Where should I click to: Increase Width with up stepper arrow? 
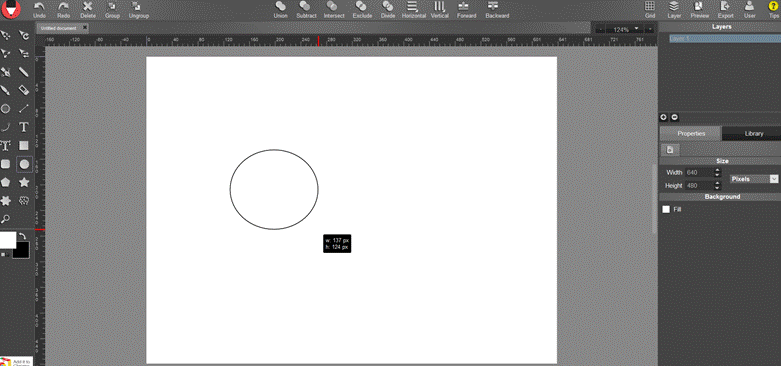[x=717, y=170]
